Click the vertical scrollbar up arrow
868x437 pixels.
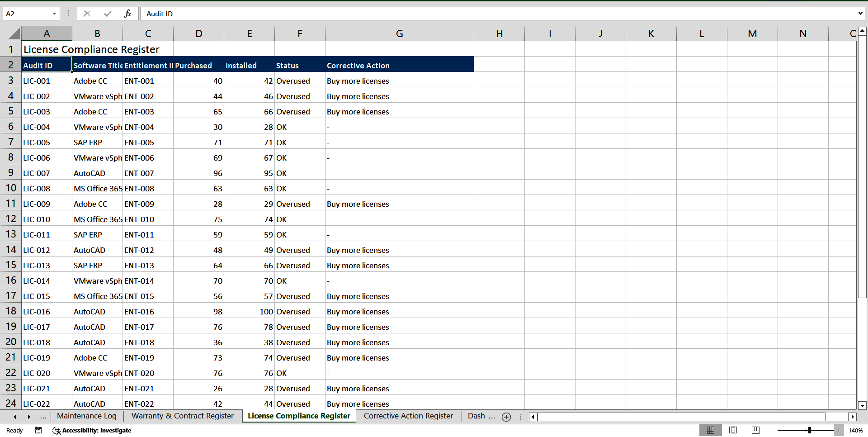point(862,31)
